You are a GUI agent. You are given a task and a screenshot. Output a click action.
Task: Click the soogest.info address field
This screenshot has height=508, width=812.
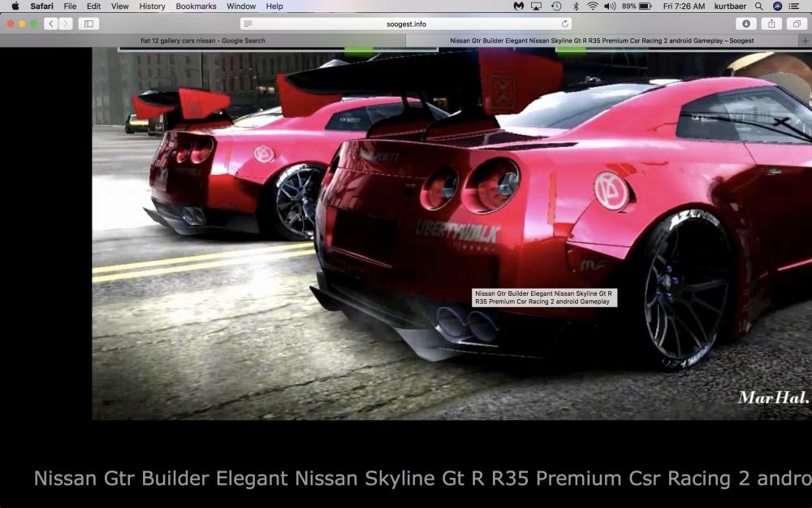(x=406, y=24)
